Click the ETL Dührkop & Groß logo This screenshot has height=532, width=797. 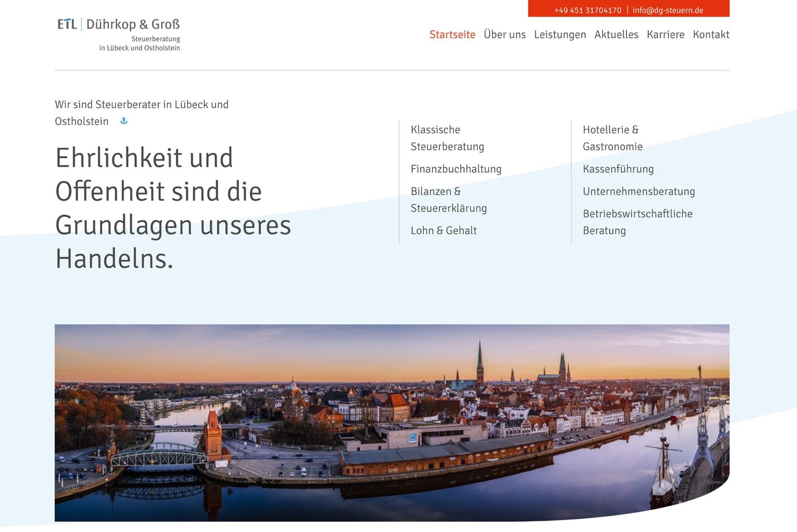[118, 34]
